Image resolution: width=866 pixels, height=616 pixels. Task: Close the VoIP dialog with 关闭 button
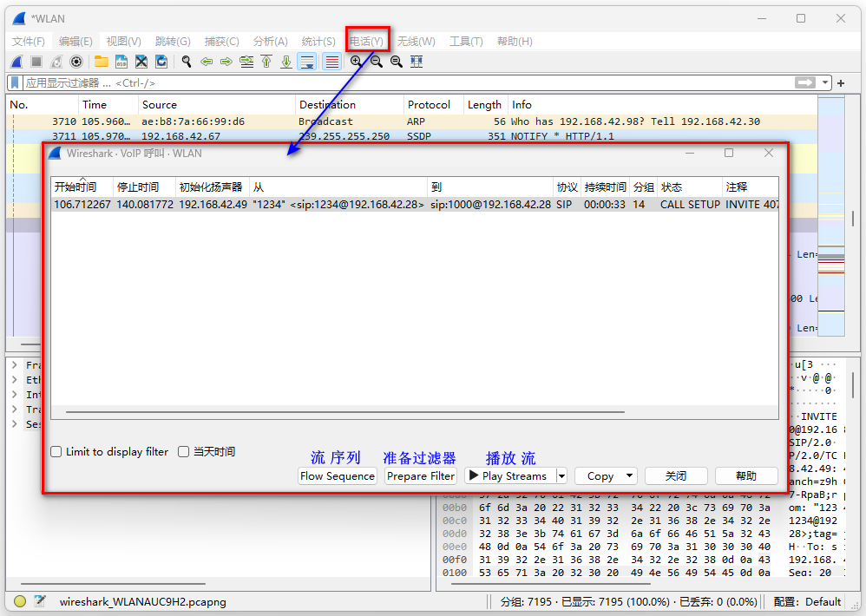pyautogui.click(x=676, y=475)
